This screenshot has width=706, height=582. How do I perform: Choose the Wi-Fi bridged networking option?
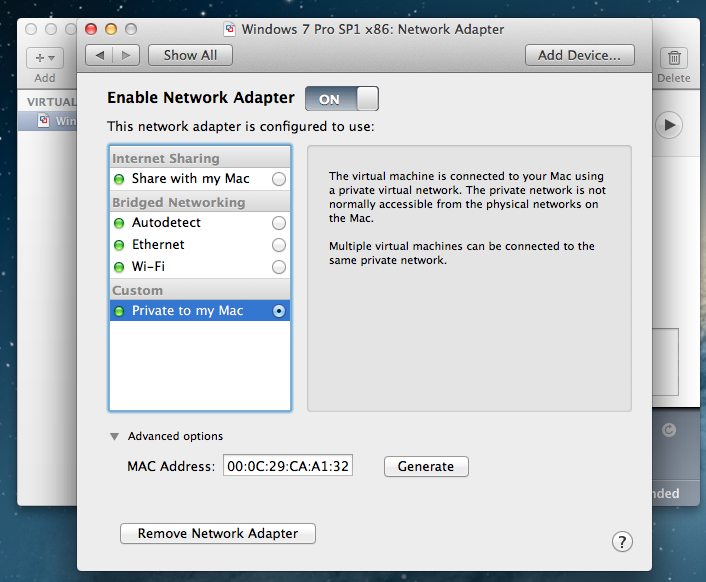(x=278, y=267)
